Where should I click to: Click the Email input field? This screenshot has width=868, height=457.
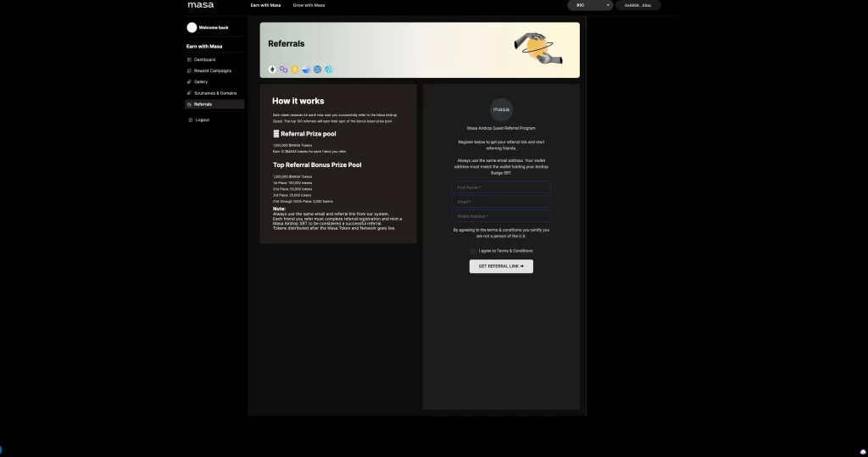click(501, 202)
